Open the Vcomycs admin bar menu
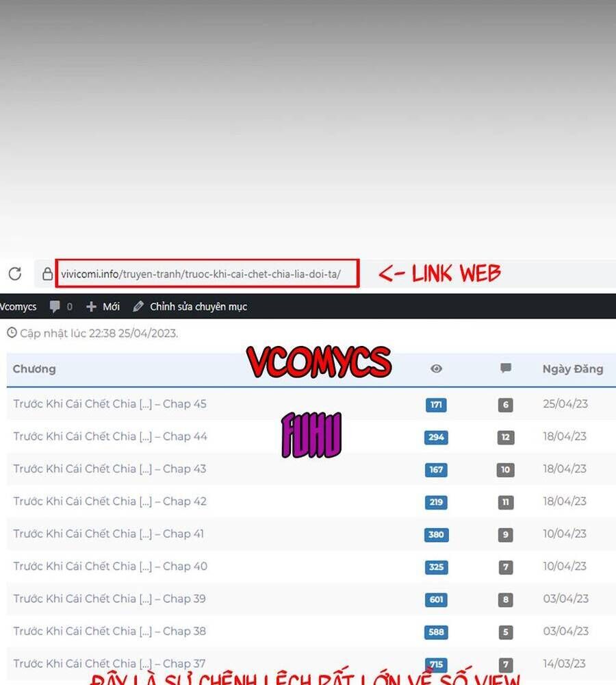This screenshot has width=616, height=685. [x=18, y=307]
